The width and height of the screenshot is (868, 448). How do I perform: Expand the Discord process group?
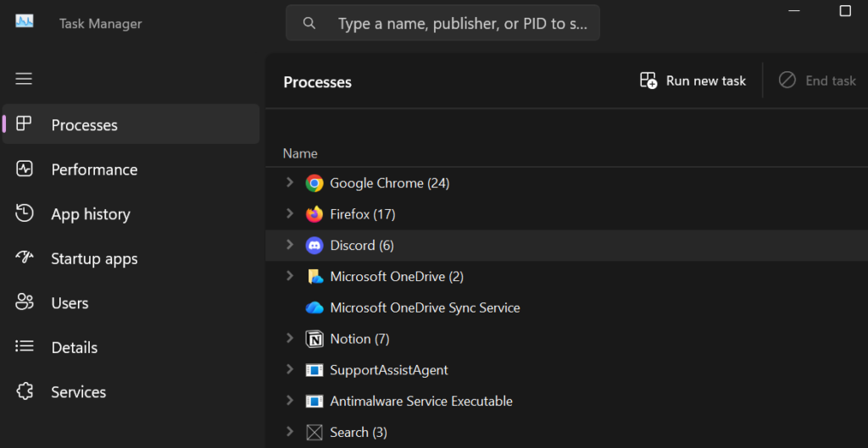[x=290, y=244]
